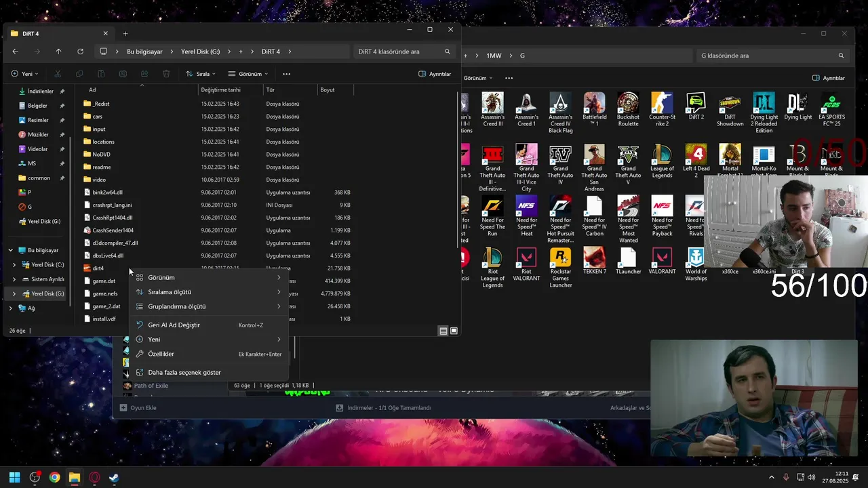Open Steam from the taskbar
The image size is (868, 488).
click(x=114, y=477)
